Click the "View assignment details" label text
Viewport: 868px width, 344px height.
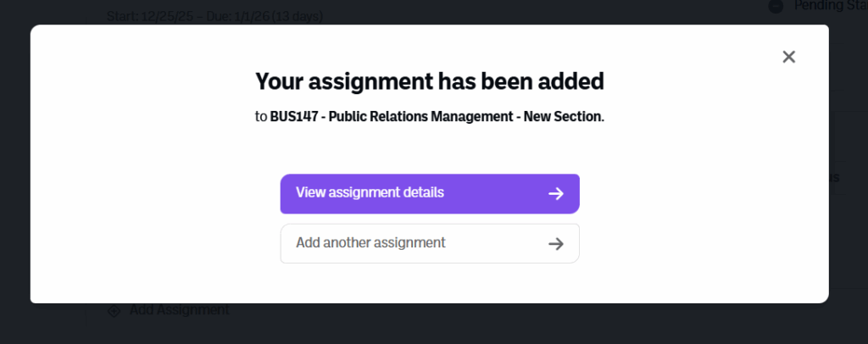coord(370,192)
